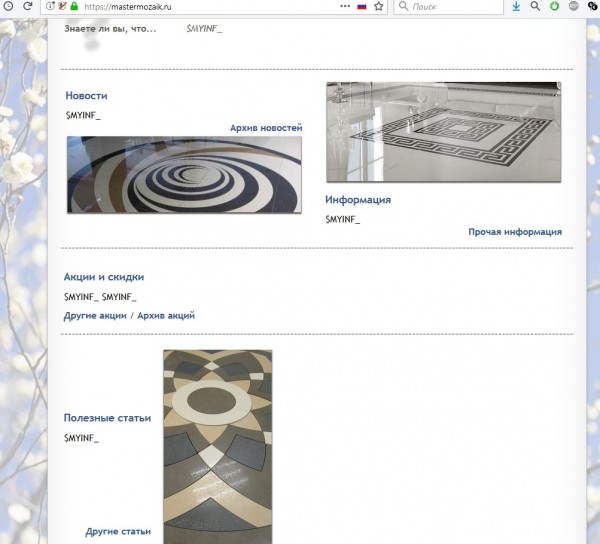View secure connection green padlock details
Viewport: 600px width, 544px height.
pyautogui.click(x=74, y=6)
